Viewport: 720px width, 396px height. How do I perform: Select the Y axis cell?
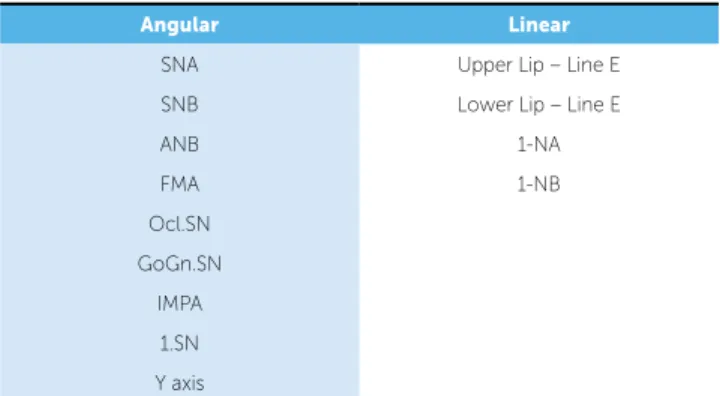point(180,380)
